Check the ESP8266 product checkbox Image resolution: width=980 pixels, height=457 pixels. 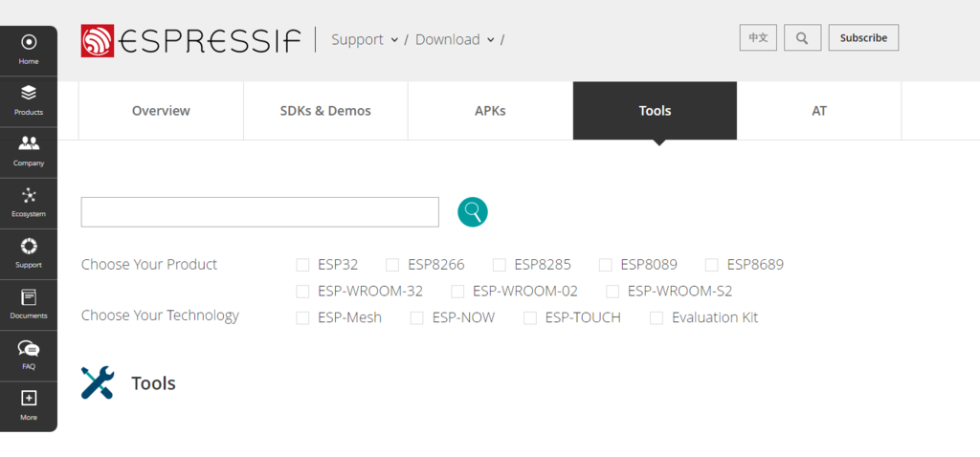pos(392,266)
